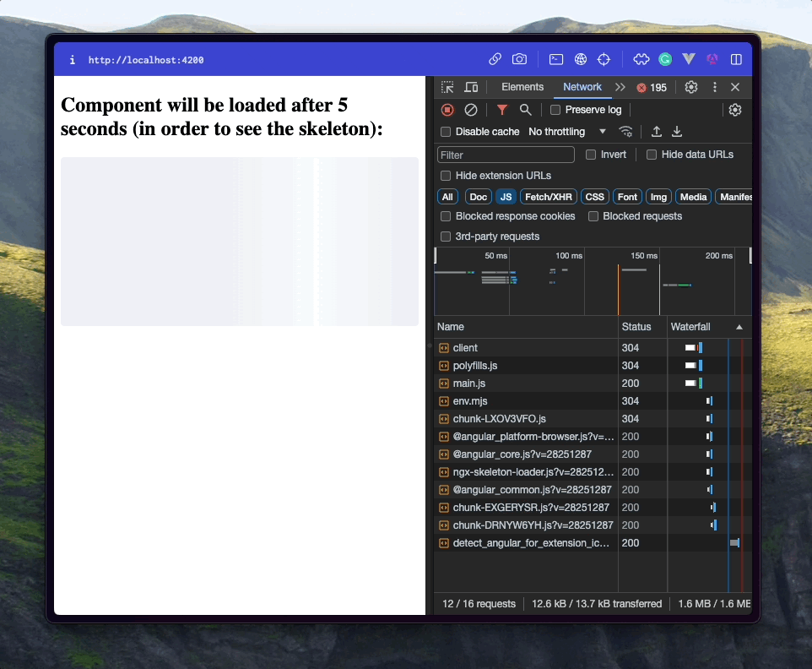Take a screenshot with the camera icon

coord(519,60)
